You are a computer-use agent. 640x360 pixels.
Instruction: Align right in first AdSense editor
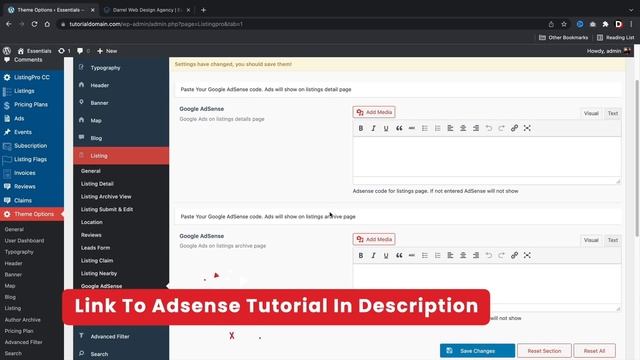coord(476,128)
